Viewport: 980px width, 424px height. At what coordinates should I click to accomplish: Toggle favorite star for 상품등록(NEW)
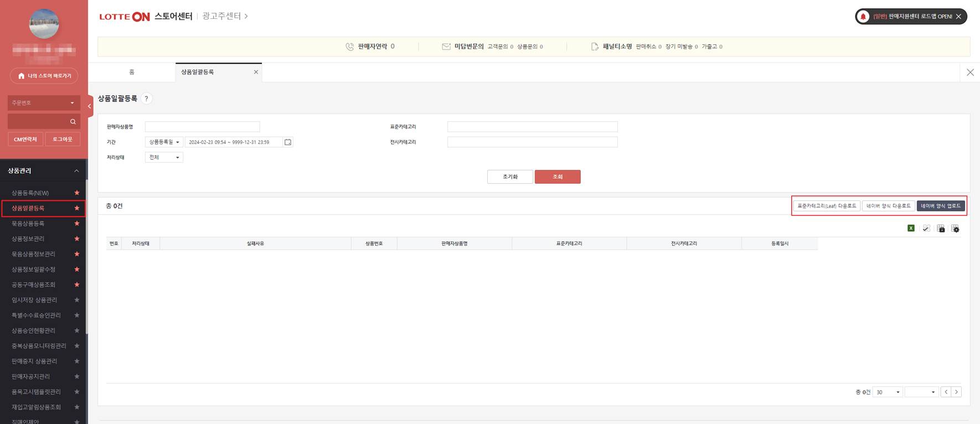tap(77, 193)
